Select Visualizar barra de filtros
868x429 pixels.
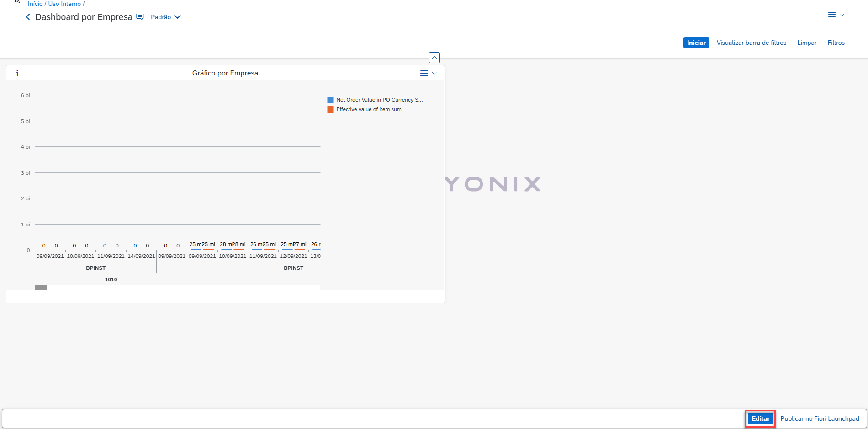pyautogui.click(x=751, y=43)
